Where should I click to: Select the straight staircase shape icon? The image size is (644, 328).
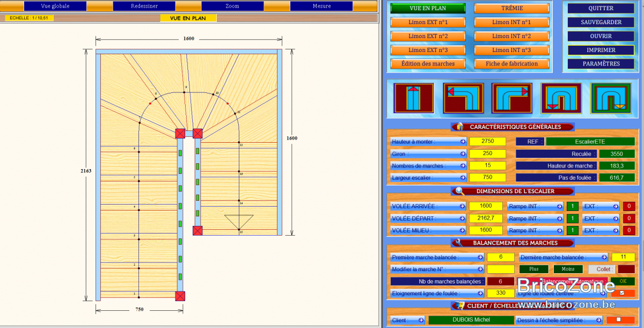pos(413,98)
